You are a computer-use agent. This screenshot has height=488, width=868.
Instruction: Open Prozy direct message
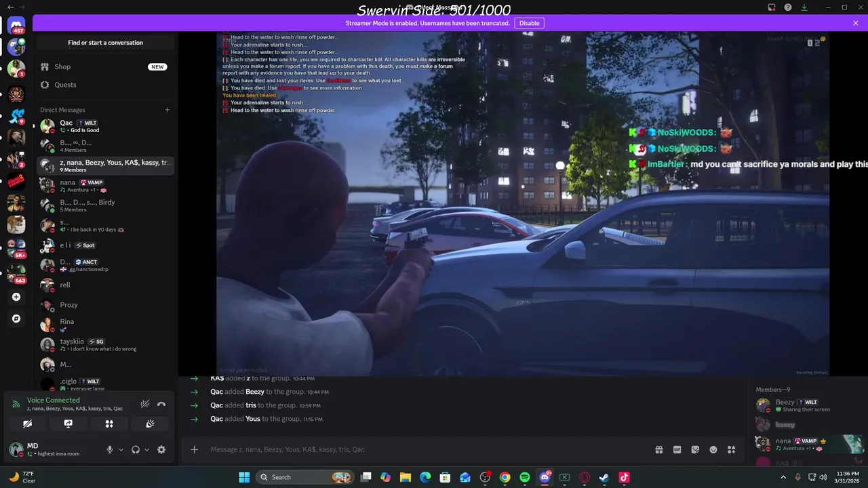pyautogui.click(x=105, y=305)
